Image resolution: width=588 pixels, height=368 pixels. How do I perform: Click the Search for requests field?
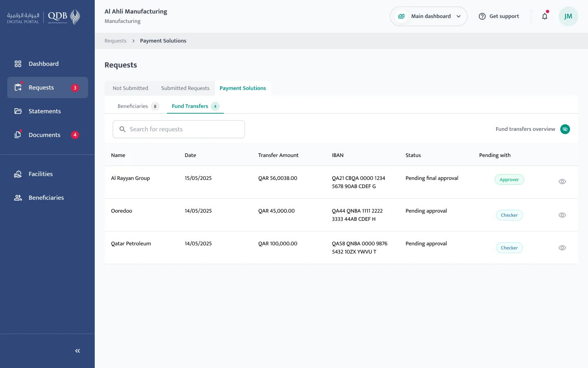click(179, 129)
